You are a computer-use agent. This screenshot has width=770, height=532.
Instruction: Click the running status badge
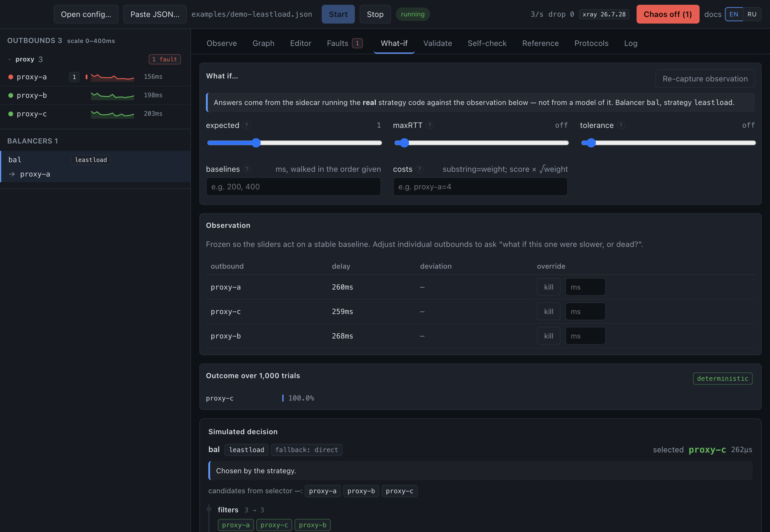click(413, 14)
